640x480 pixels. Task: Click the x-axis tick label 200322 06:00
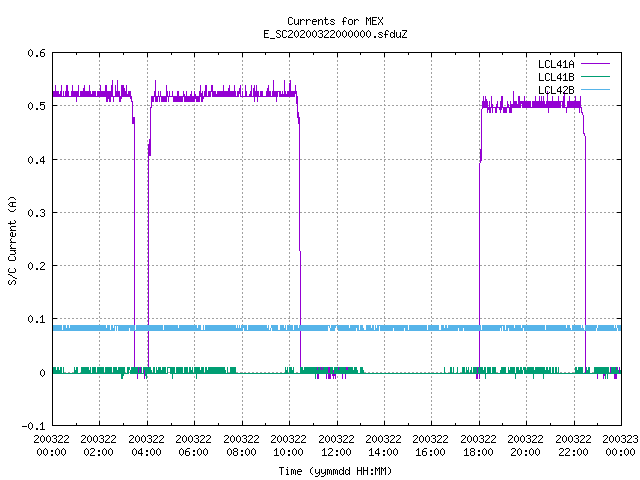pos(193,446)
